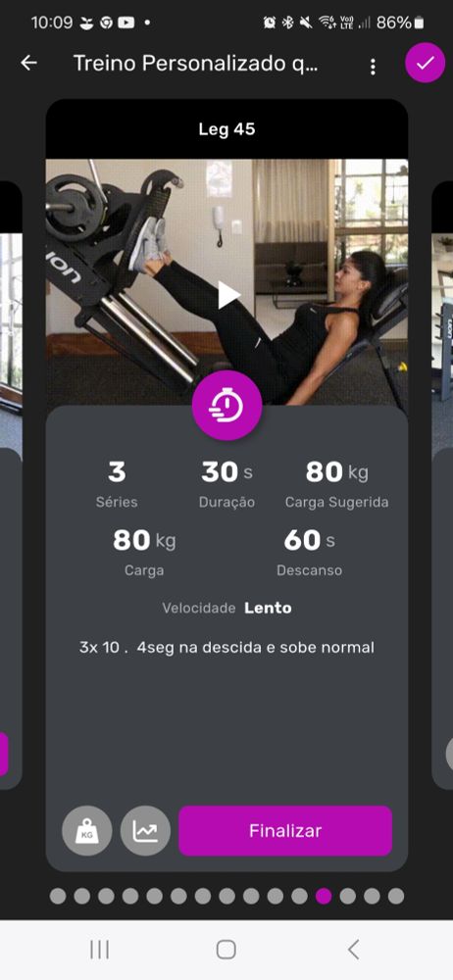Jump to the dot after the purple one
The image size is (453, 980).
point(348,897)
